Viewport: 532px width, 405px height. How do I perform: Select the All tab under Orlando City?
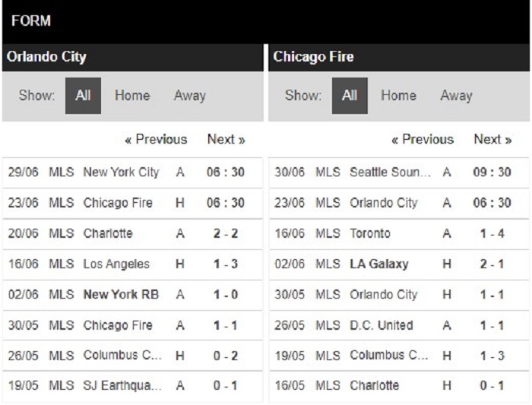click(83, 96)
